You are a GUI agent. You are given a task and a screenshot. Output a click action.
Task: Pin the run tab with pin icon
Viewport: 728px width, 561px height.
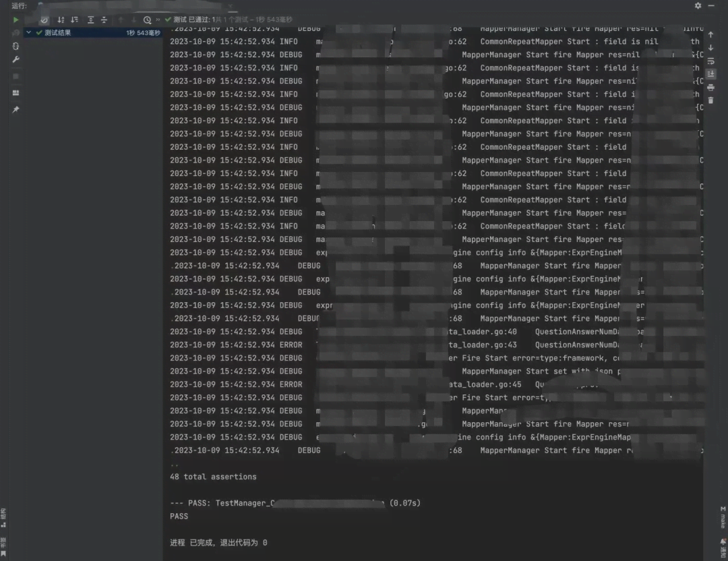coord(16,109)
